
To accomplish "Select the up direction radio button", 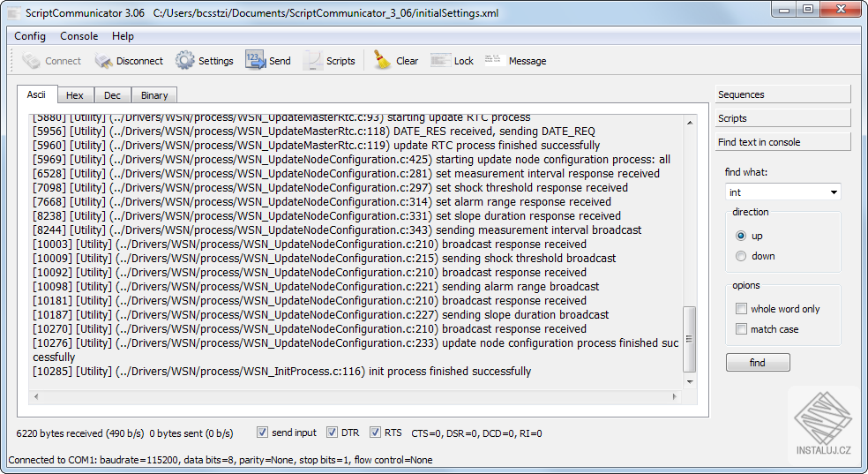I will click(x=741, y=236).
